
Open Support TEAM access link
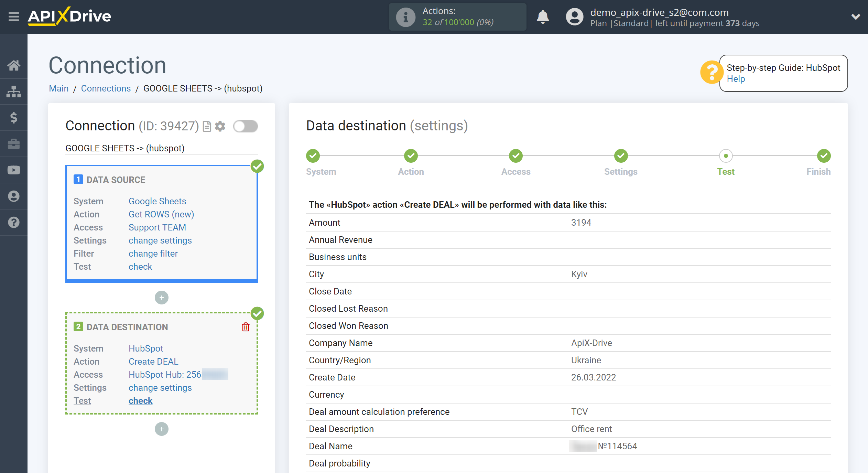[157, 227]
